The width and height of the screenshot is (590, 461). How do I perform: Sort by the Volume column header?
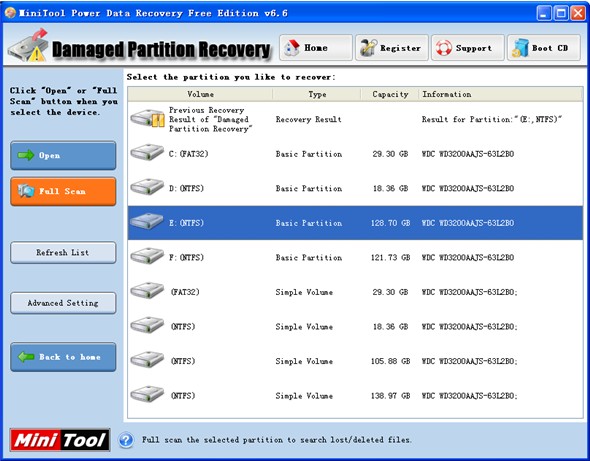(200, 94)
